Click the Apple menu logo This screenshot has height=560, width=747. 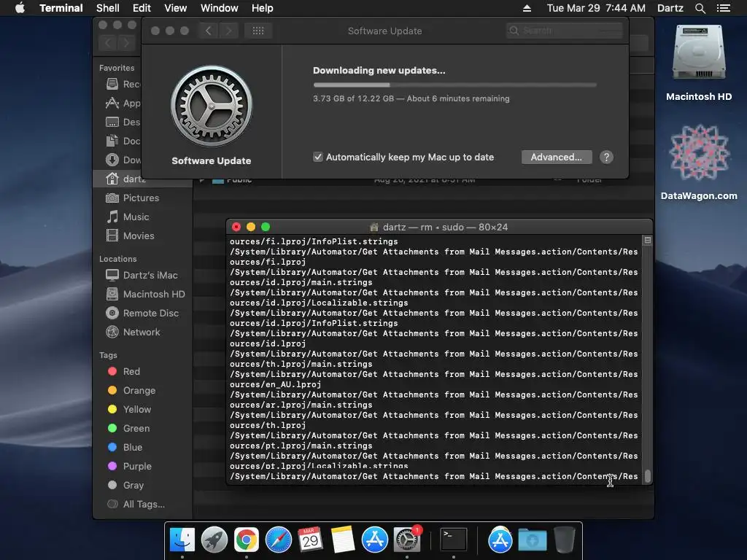20,8
